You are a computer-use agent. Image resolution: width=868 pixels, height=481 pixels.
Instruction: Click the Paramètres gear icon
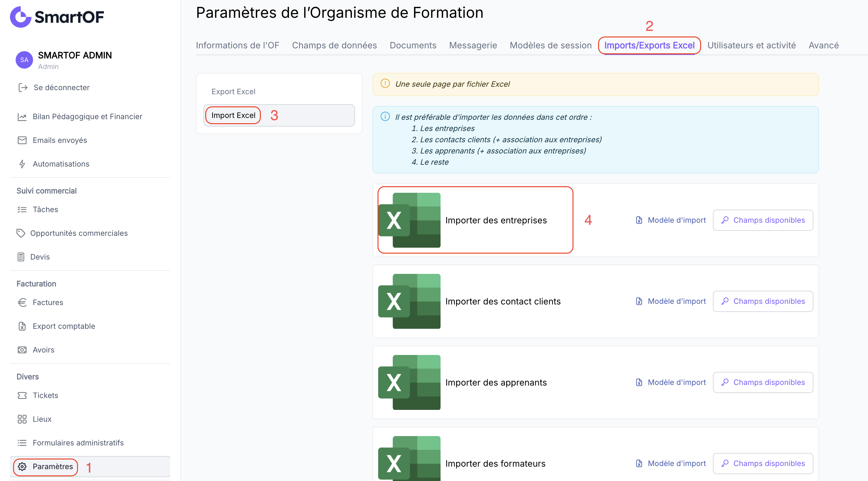22,467
